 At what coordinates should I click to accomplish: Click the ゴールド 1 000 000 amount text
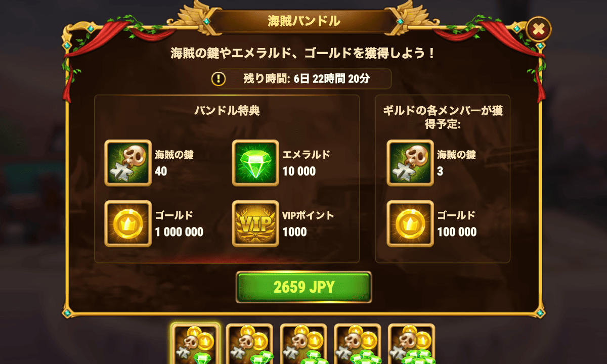coord(179,232)
